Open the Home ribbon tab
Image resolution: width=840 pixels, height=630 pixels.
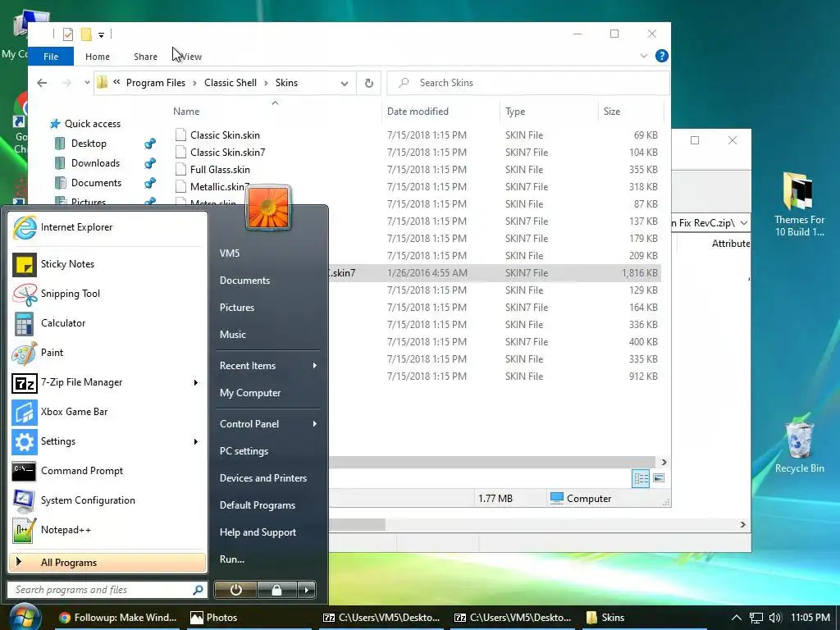point(98,57)
